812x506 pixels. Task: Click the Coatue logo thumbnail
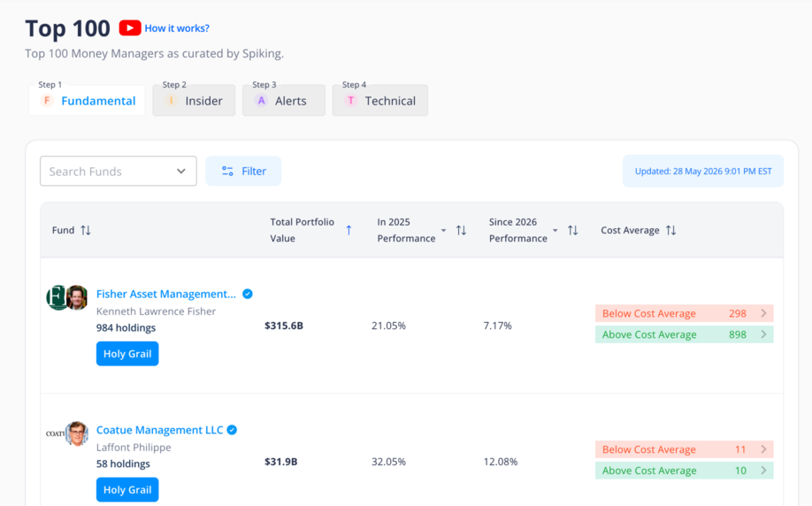(x=55, y=433)
